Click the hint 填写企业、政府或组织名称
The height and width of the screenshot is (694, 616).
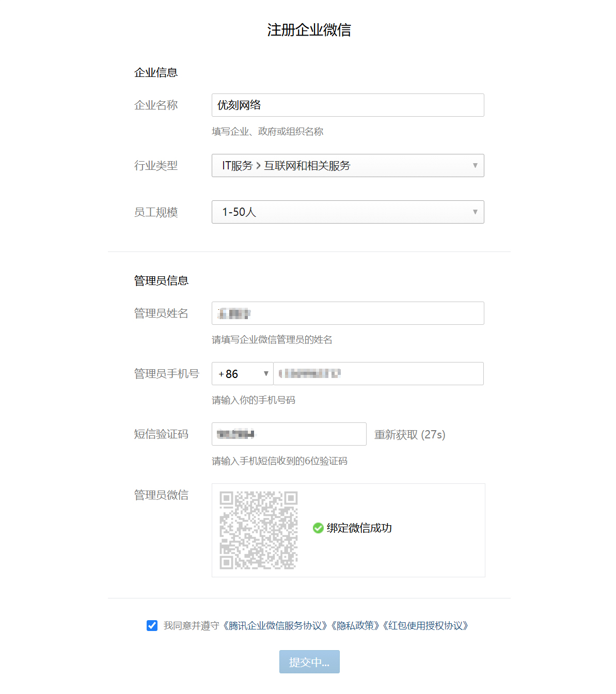click(267, 132)
